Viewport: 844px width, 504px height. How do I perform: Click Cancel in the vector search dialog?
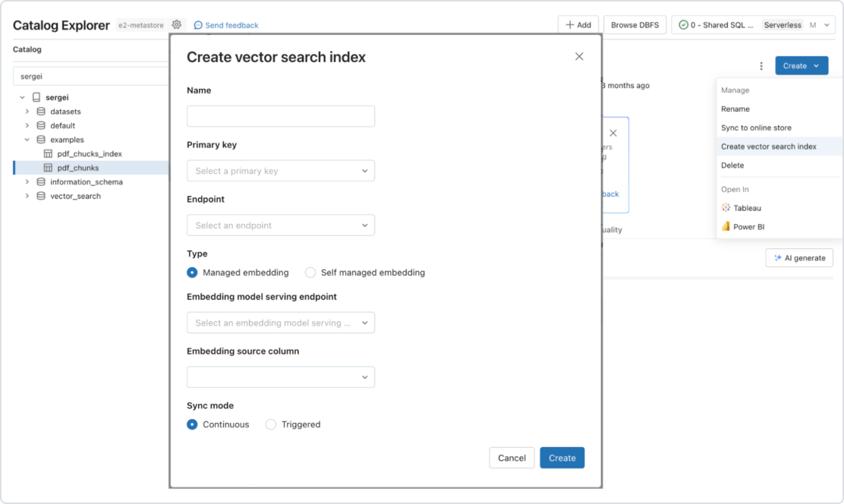tap(512, 458)
